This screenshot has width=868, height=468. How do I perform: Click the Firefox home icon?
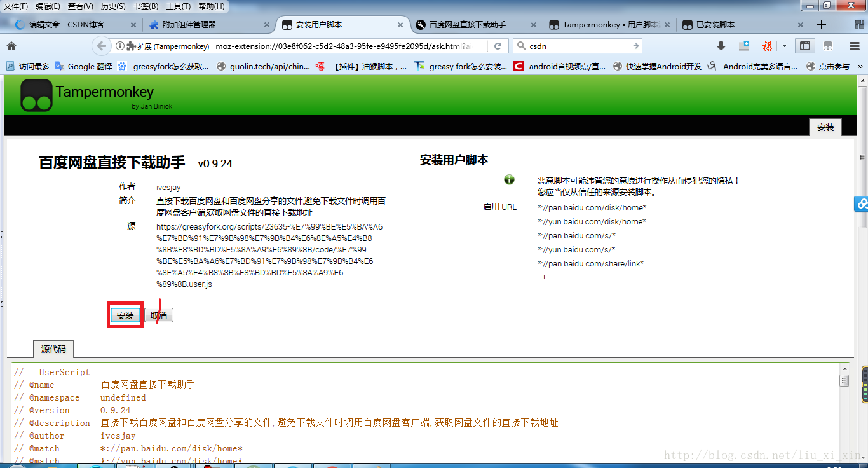(x=11, y=46)
